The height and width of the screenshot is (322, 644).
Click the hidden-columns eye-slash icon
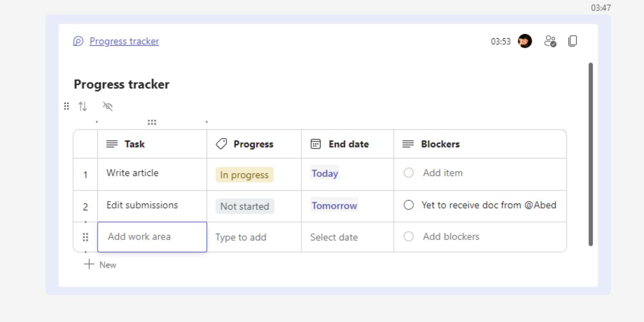point(107,106)
